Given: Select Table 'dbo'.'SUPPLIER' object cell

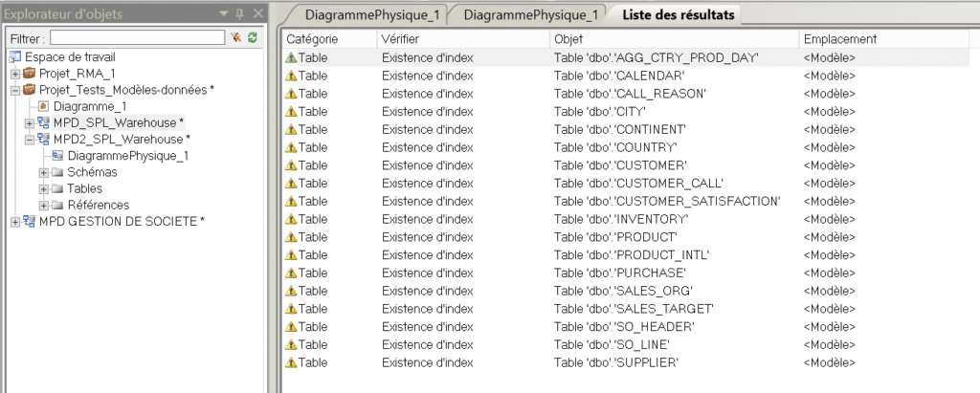Looking at the screenshot, I should [616, 363].
